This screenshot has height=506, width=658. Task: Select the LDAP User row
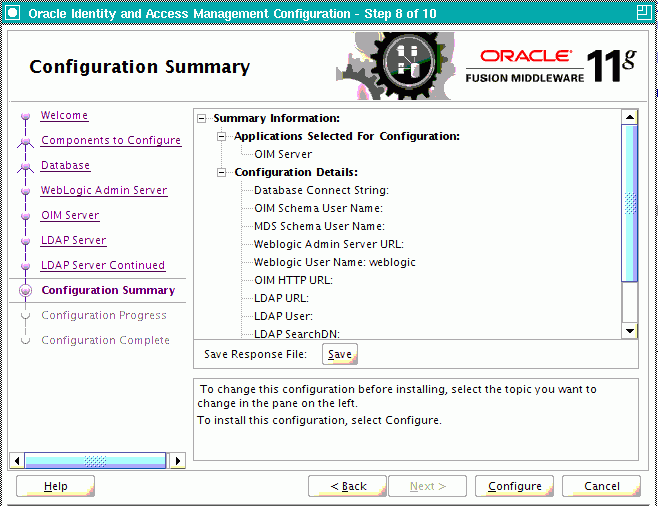coord(284,317)
